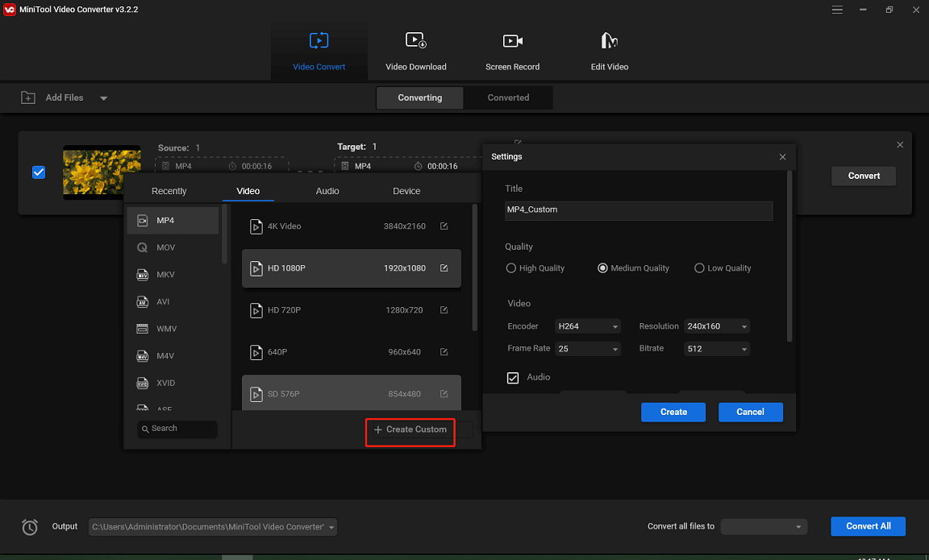Click the Convert button for the video
Screen dimensions: 929x560
[863, 176]
